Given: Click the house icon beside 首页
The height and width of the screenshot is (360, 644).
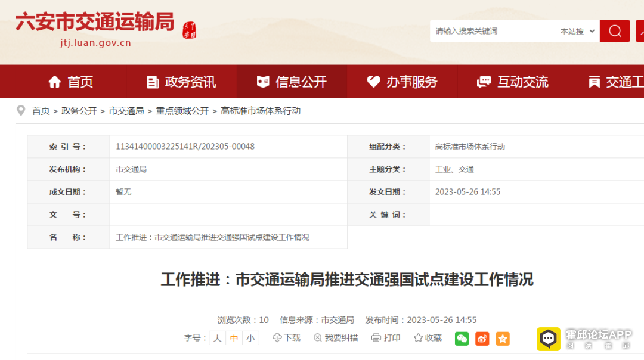Looking at the screenshot, I should point(55,82).
